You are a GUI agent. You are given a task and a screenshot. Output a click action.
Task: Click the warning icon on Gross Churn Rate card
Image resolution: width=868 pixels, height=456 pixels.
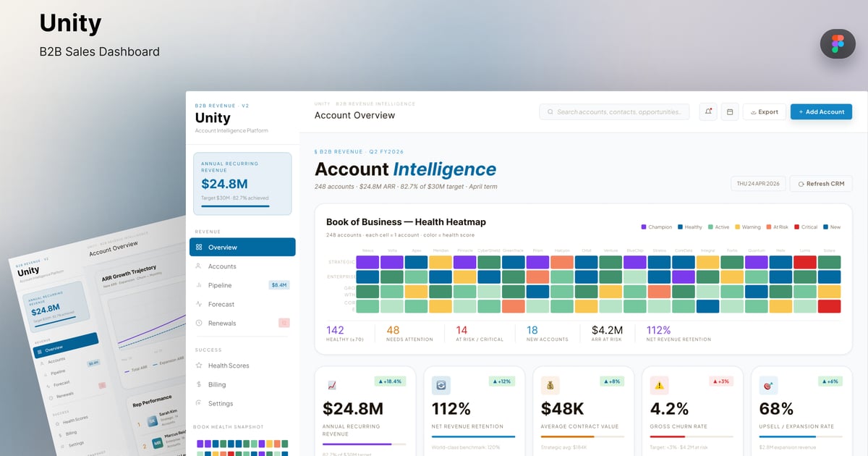click(659, 385)
